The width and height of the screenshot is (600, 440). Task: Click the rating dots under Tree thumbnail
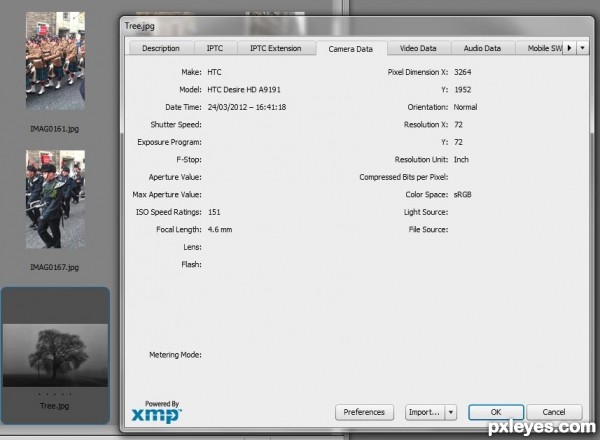pos(55,394)
